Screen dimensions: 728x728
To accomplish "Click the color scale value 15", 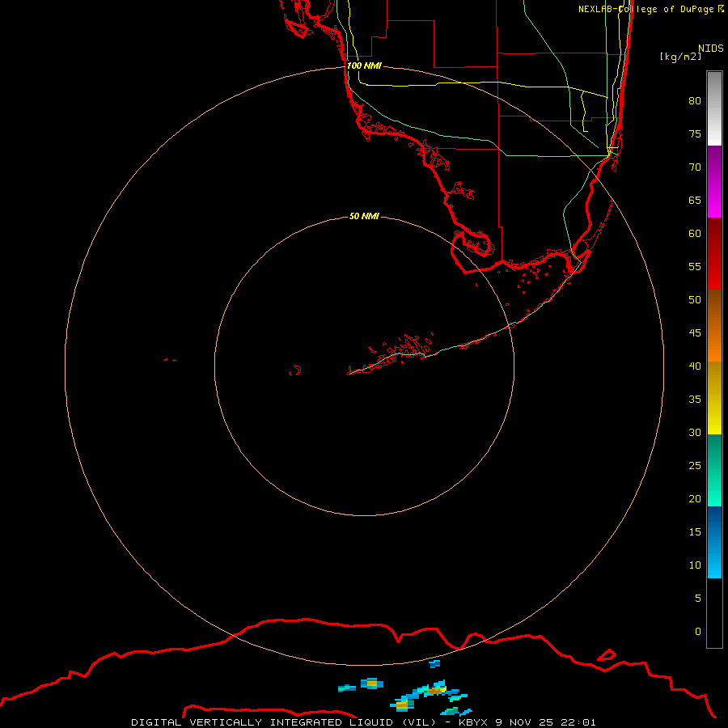I will 695,531.
